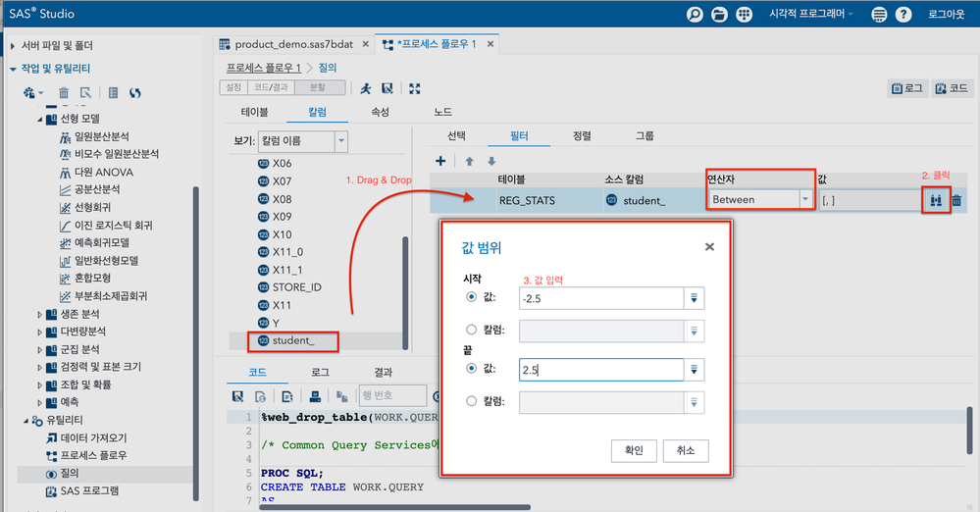Collapse the 선형 모델 tree node

pyautogui.click(x=40, y=119)
